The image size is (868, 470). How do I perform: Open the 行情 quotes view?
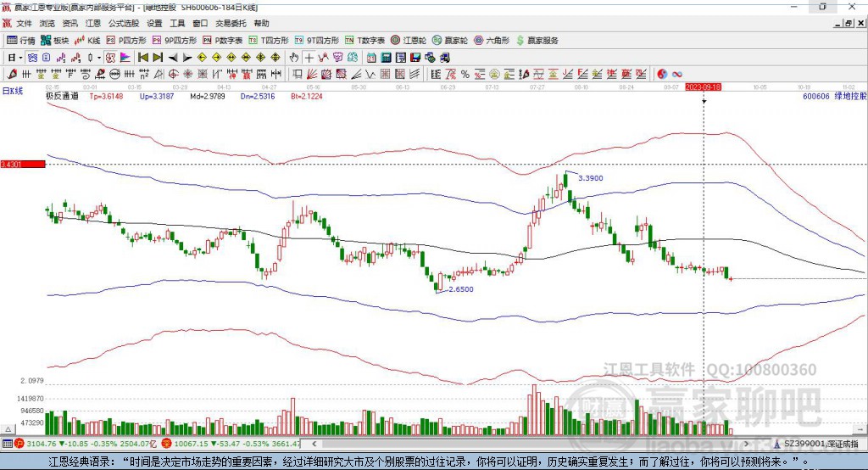20,41
